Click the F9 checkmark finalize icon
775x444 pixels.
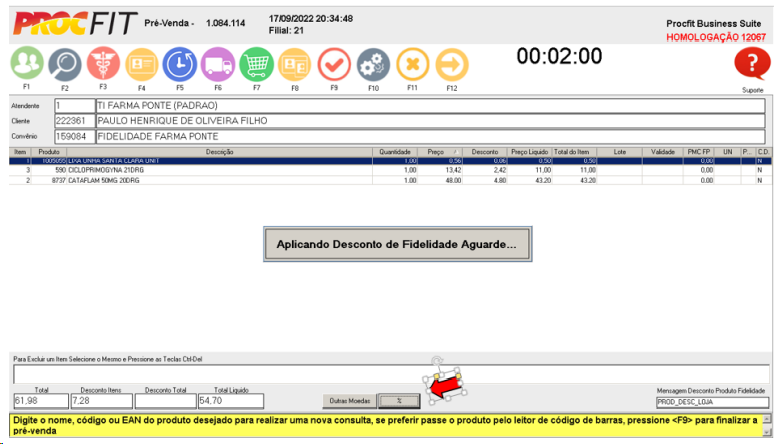(334, 64)
